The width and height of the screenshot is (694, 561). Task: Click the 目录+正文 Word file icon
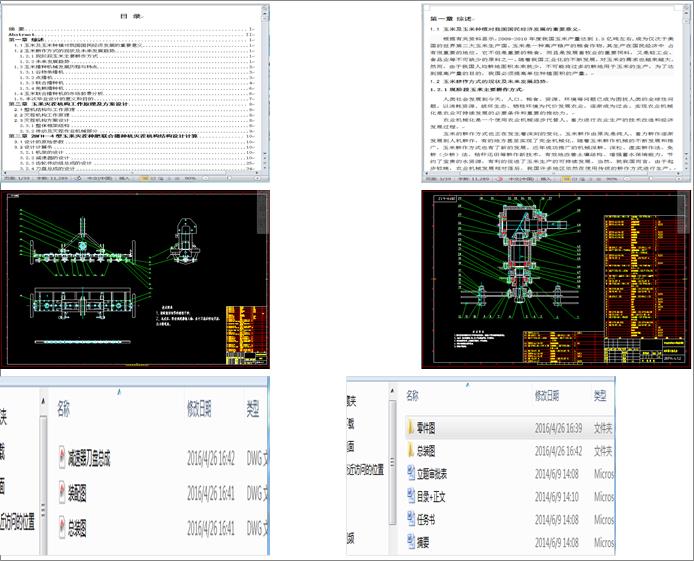point(411,496)
